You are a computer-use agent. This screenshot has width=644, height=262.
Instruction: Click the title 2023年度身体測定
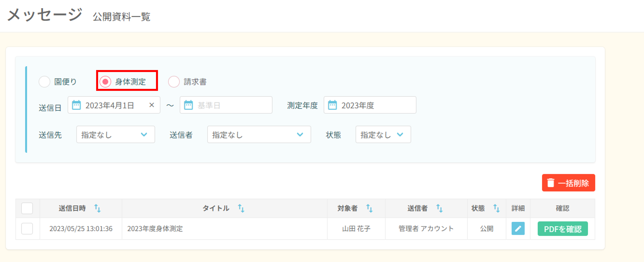(x=155, y=229)
